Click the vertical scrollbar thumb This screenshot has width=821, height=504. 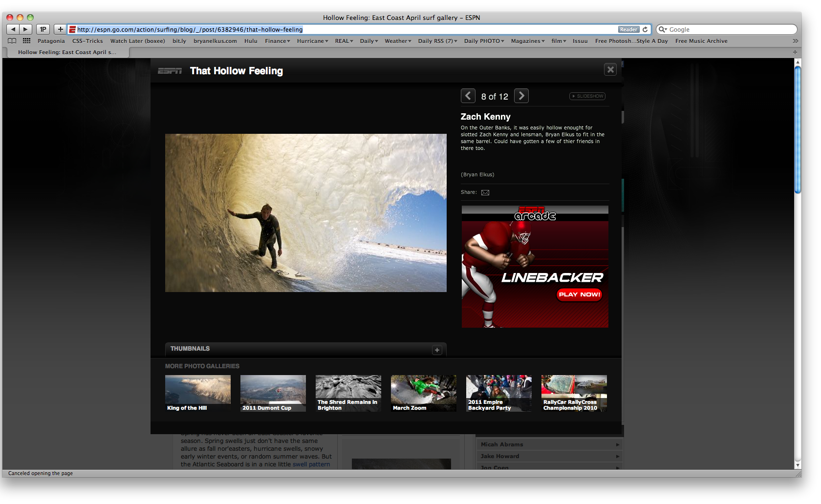tap(798, 129)
